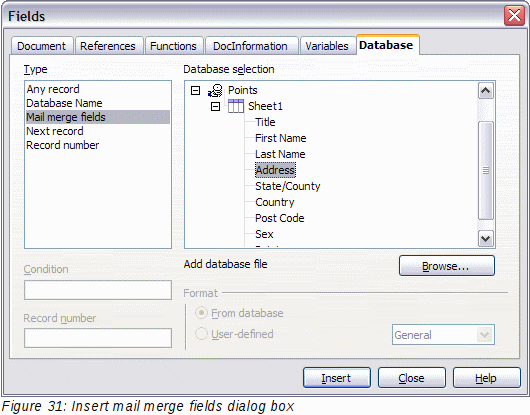Open Help for the Fields dialog
Viewport: 530px width, 415px height.
(x=486, y=377)
